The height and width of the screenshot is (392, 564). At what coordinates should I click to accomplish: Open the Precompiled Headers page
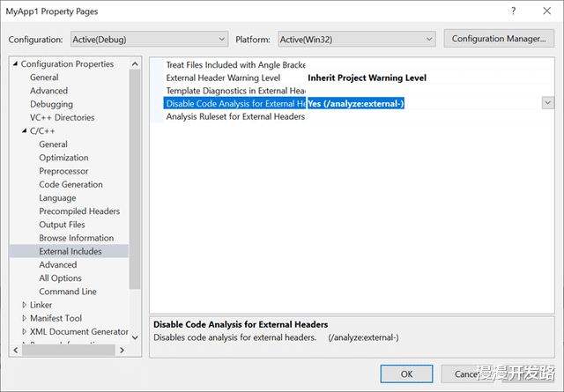click(79, 211)
